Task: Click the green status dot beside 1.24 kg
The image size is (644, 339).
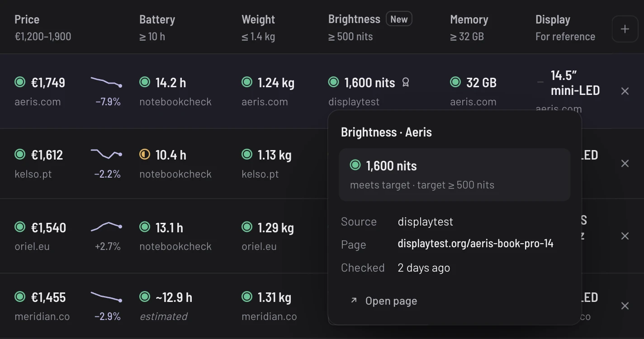Action: point(247,82)
